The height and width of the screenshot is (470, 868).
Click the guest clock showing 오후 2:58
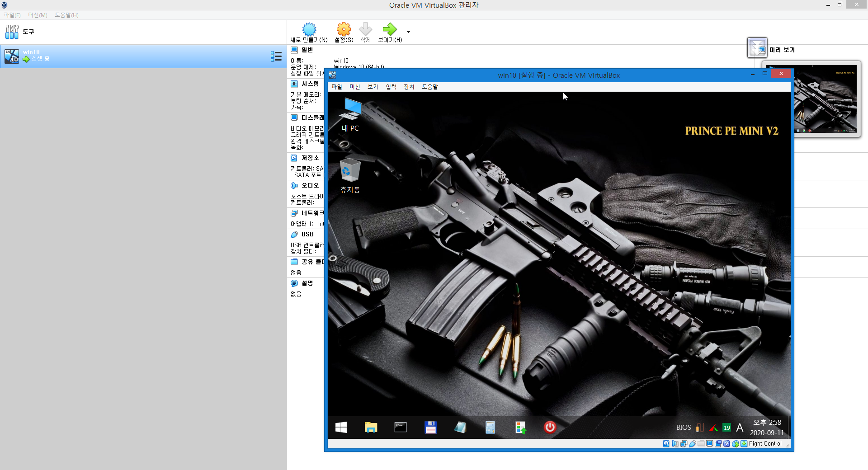point(767,428)
